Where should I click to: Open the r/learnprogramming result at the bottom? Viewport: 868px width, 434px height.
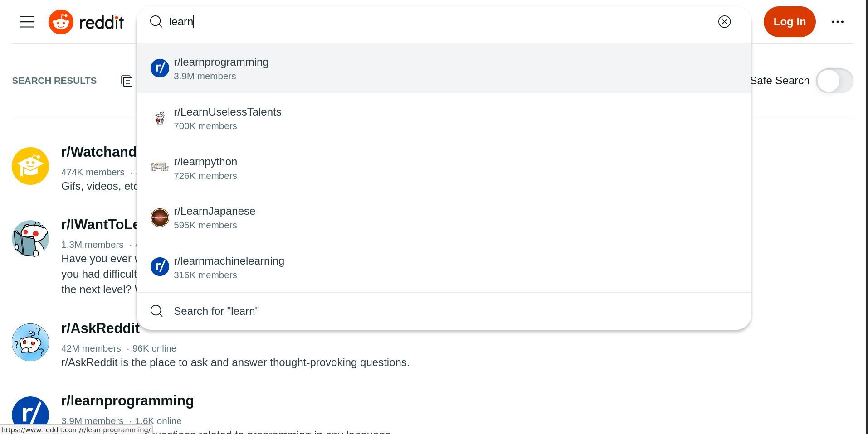coord(127,400)
